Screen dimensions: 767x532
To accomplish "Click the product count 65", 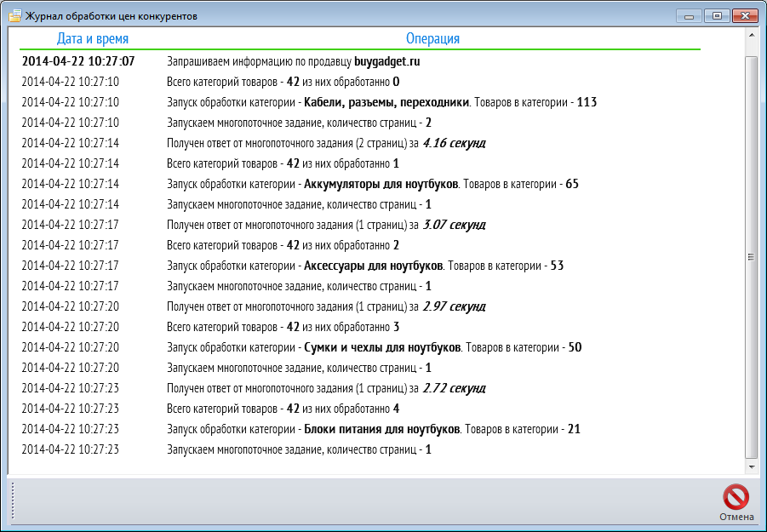I will coord(572,184).
